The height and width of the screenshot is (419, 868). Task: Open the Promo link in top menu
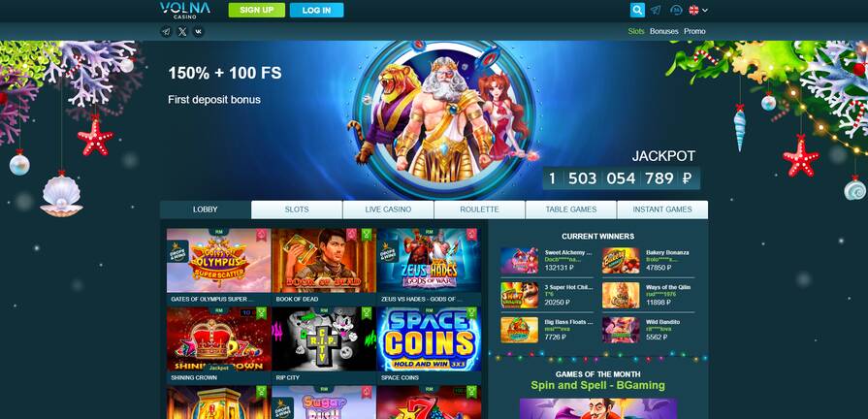[694, 32]
